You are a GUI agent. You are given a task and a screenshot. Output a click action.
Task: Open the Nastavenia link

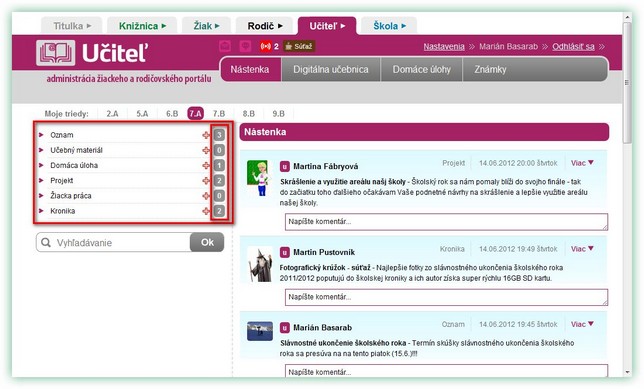[444, 46]
